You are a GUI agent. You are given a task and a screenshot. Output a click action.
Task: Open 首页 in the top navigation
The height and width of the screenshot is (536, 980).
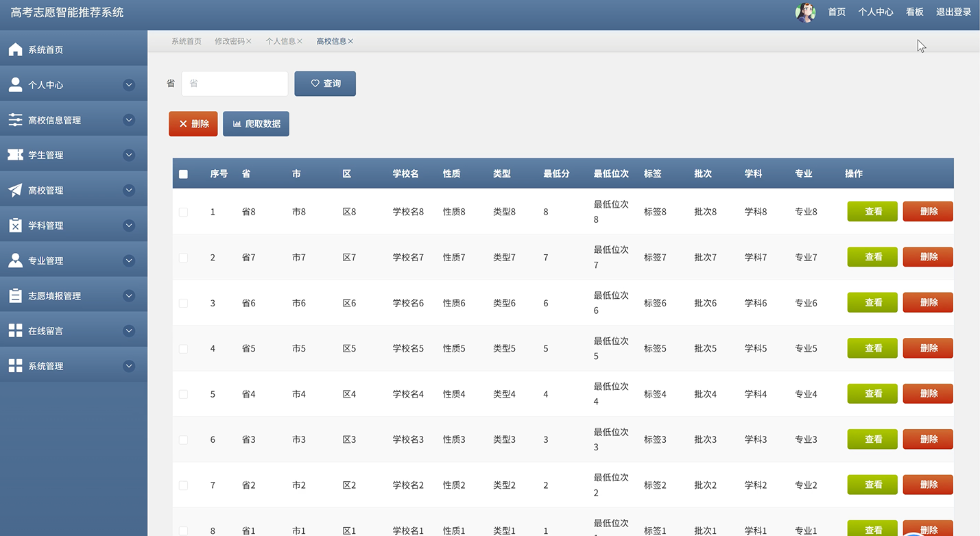(837, 12)
